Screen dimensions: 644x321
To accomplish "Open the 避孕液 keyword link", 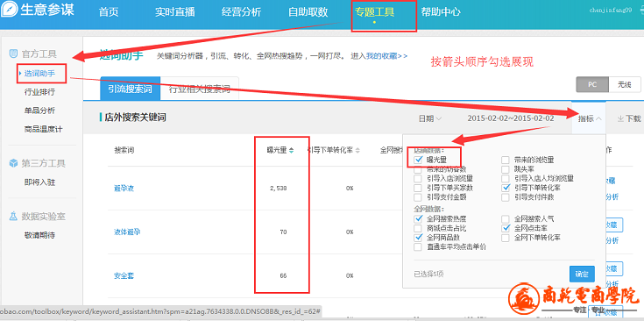I will click(x=124, y=189).
